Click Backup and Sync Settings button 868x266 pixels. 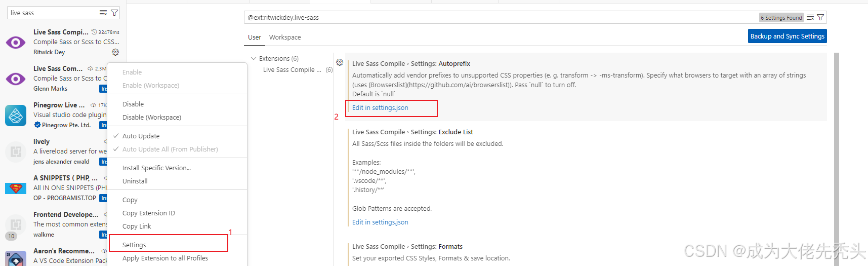tap(787, 36)
